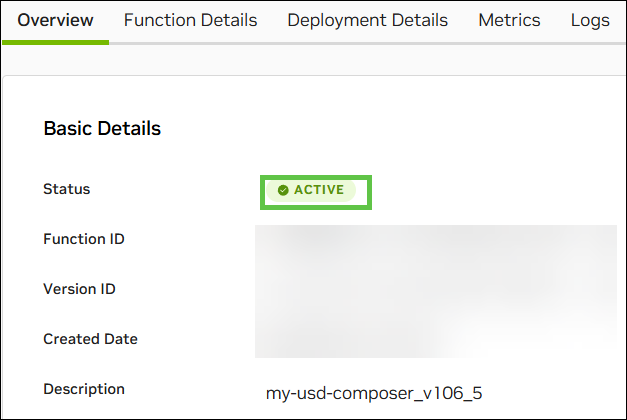Click the Status label

pos(67,189)
